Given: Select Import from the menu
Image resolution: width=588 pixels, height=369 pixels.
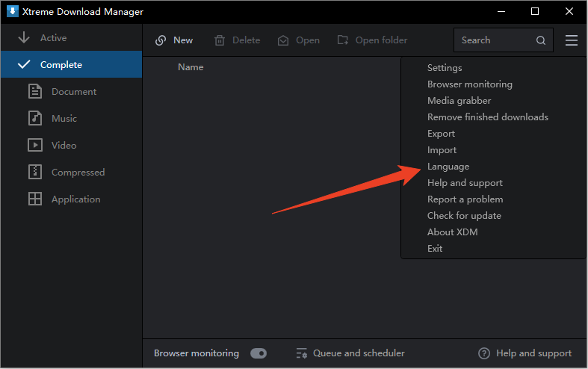Looking at the screenshot, I should pos(442,150).
